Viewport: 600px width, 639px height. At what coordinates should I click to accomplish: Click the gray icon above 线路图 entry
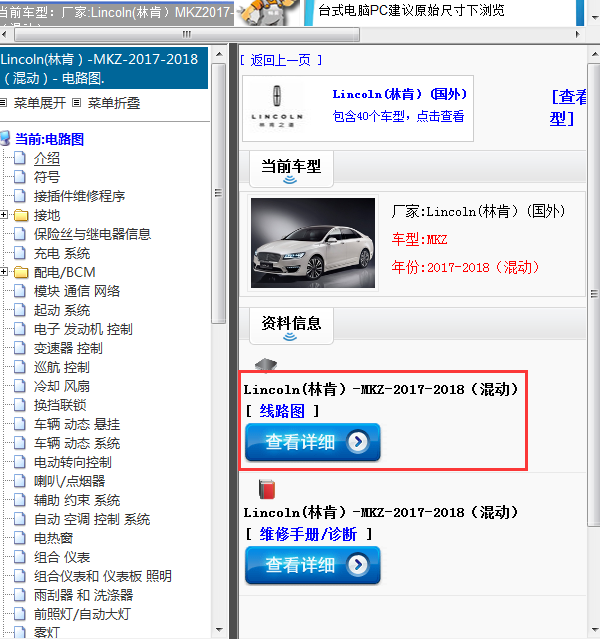click(x=266, y=365)
